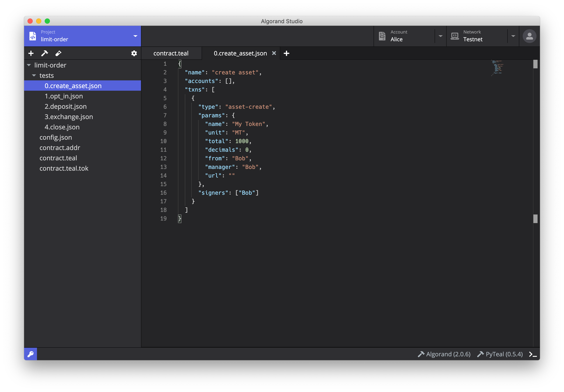
Task: Open the keypair manager key icon
Action: [31, 354]
